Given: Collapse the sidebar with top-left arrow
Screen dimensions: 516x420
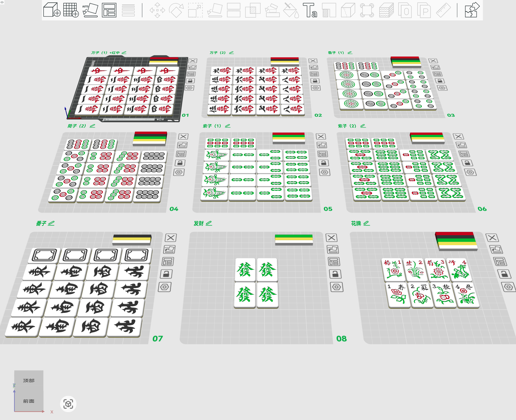Looking at the screenshot, I should click(2, 2).
